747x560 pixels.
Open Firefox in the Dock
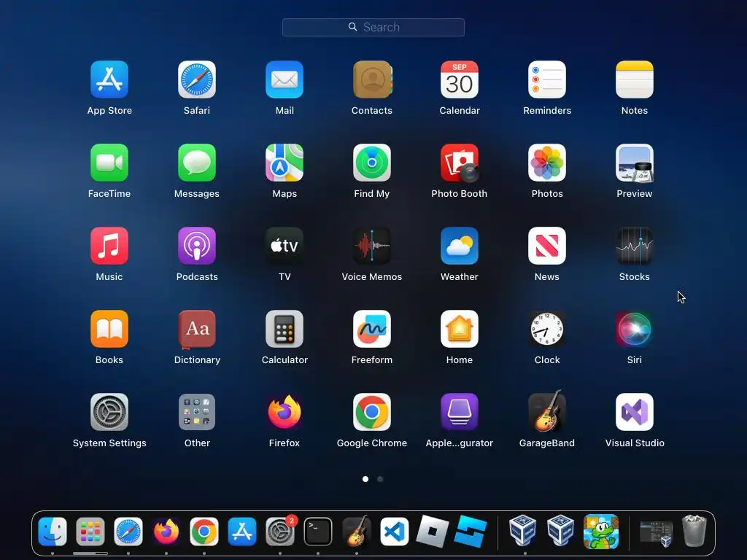[166, 532]
